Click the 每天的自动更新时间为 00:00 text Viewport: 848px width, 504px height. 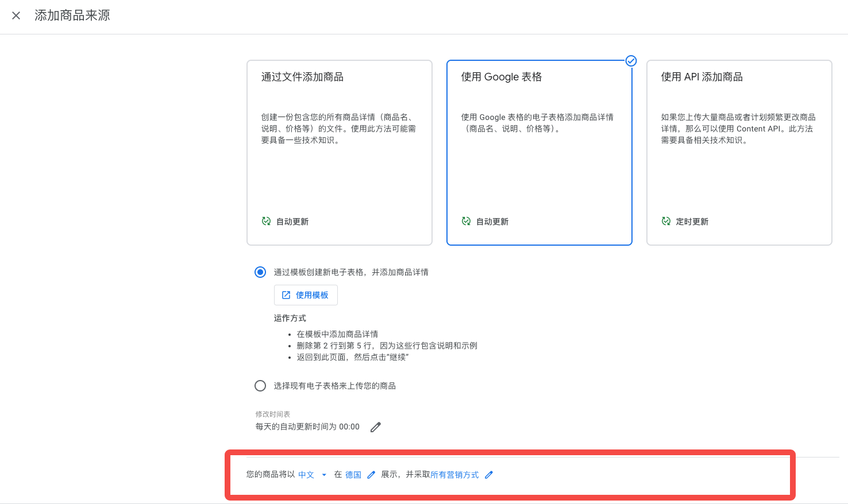click(x=307, y=427)
